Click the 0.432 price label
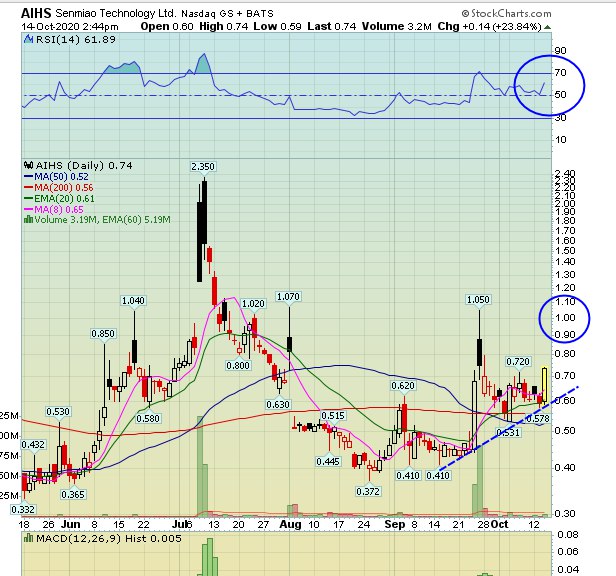This screenshot has height=576, width=616. (33, 444)
